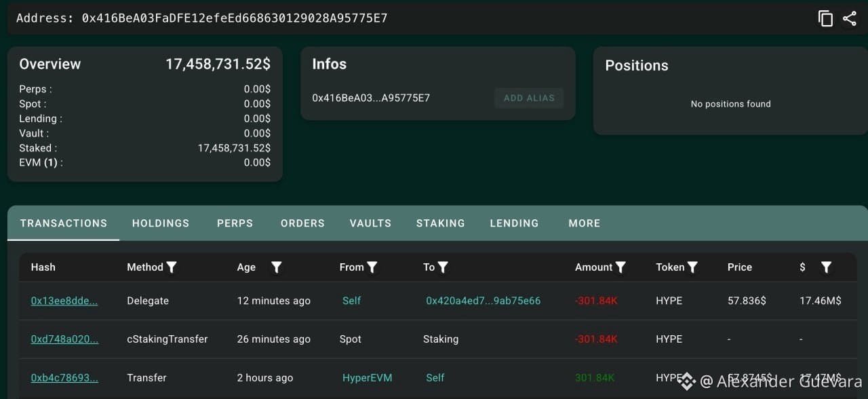Click the Add Alias button
Viewport: 868px width, 399px height.
pyautogui.click(x=529, y=98)
